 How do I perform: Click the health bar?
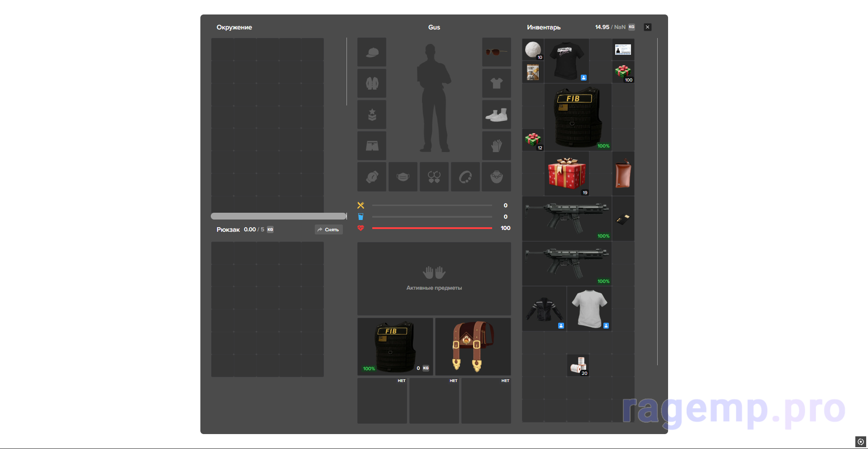point(432,228)
